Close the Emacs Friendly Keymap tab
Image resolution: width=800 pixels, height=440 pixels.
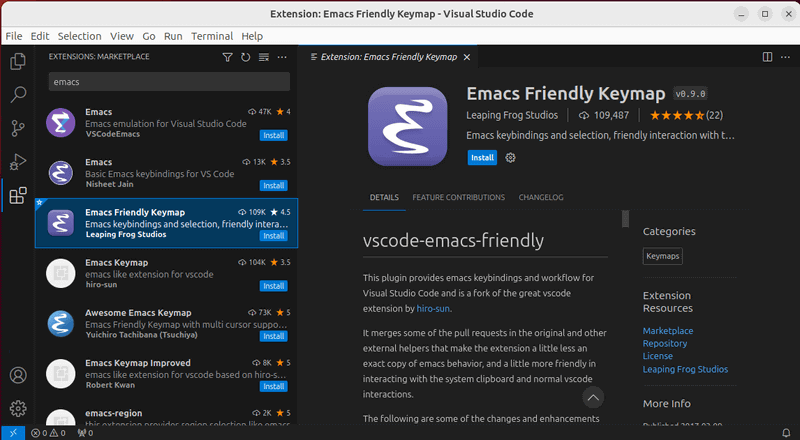click(x=467, y=57)
